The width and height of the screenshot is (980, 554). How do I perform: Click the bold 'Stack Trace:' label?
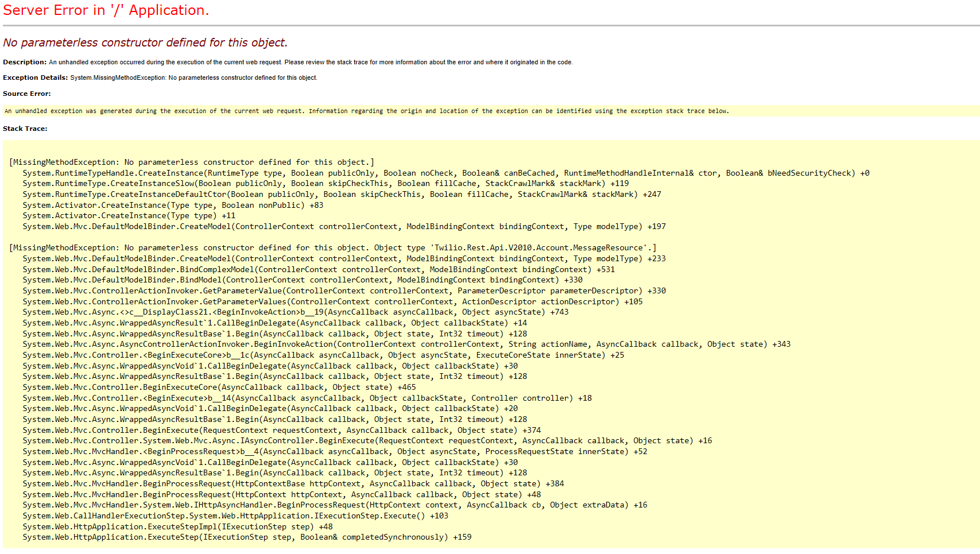[25, 129]
